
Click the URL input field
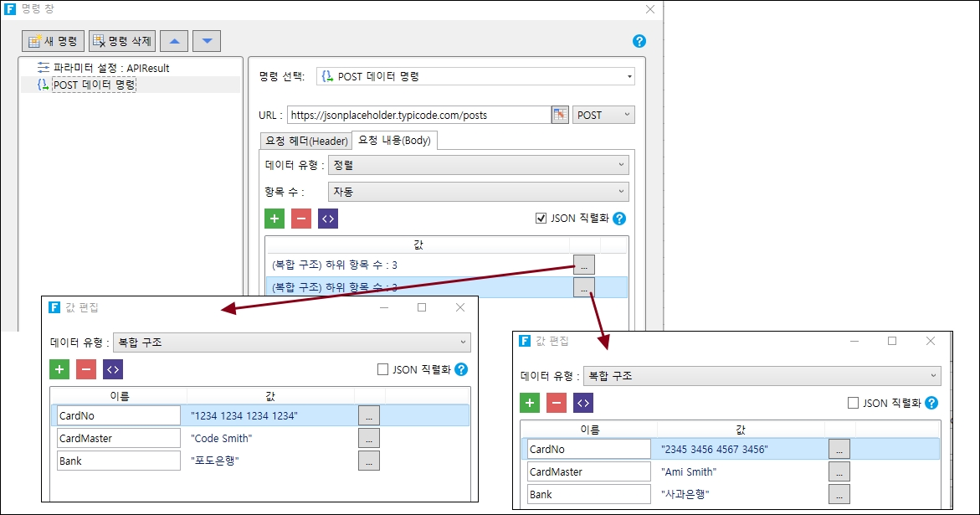tap(418, 115)
